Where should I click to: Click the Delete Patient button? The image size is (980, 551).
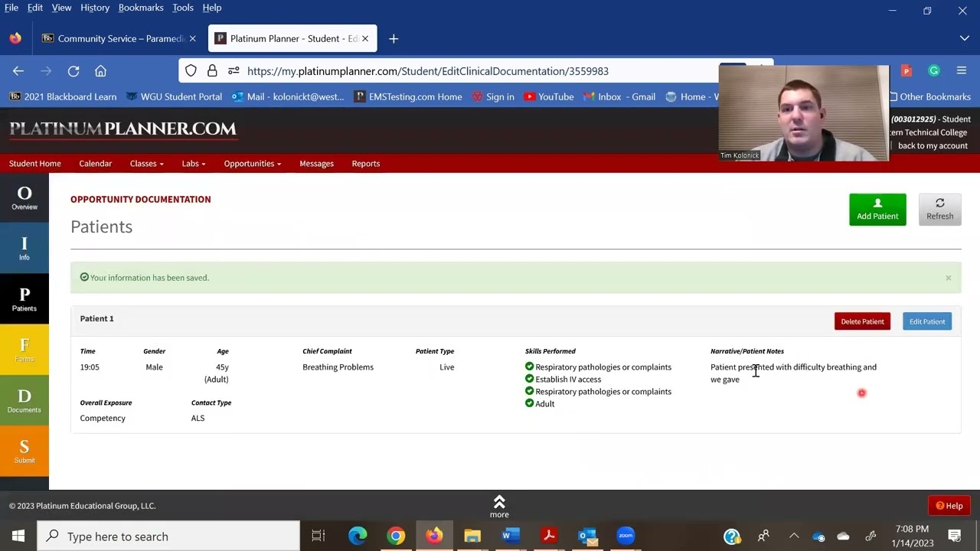pos(862,321)
